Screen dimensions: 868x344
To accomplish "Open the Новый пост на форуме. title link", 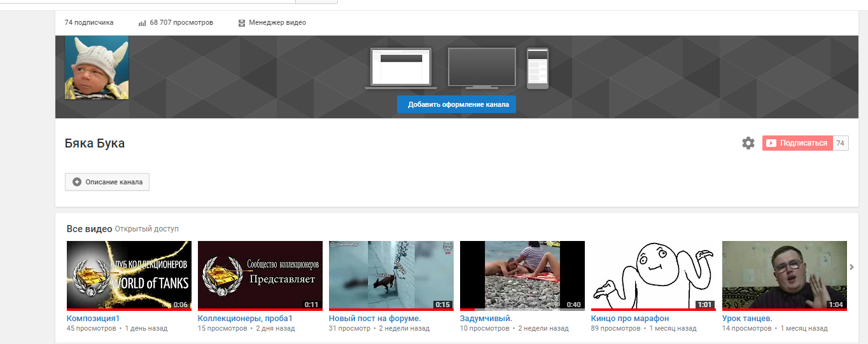I will 375,319.
